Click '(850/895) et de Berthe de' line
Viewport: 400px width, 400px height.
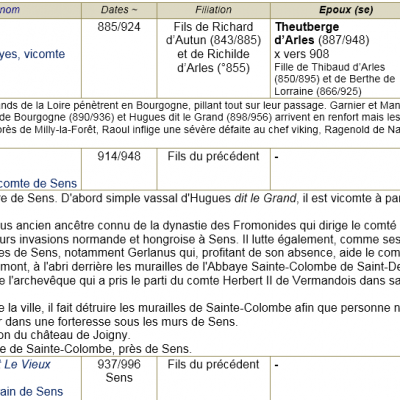point(335,79)
